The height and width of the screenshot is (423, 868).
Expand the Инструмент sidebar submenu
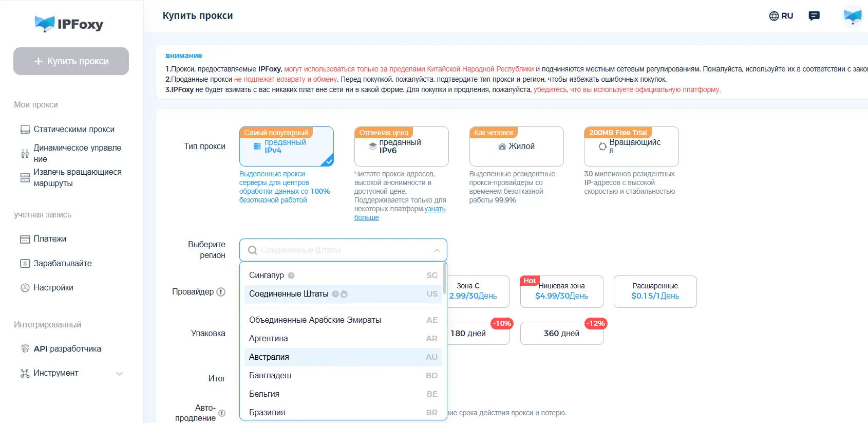click(x=119, y=374)
